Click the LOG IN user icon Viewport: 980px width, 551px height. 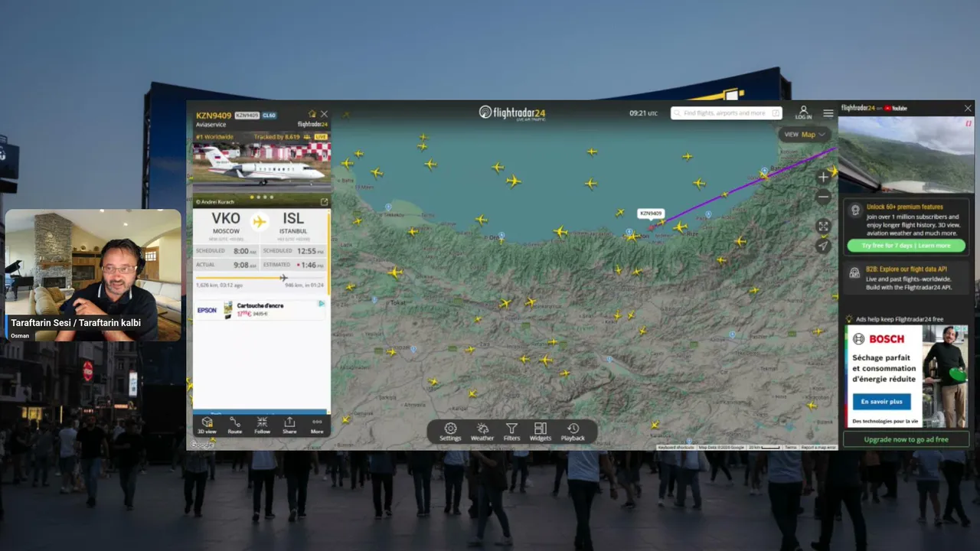pyautogui.click(x=803, y=112)
